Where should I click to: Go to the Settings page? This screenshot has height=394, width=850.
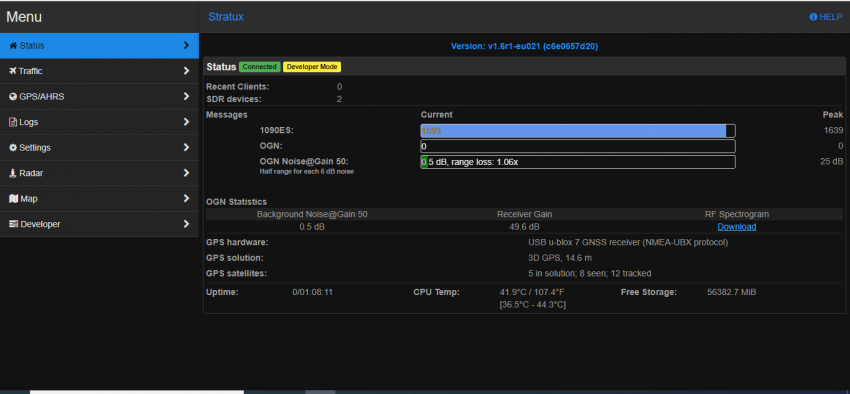[99, 147]
